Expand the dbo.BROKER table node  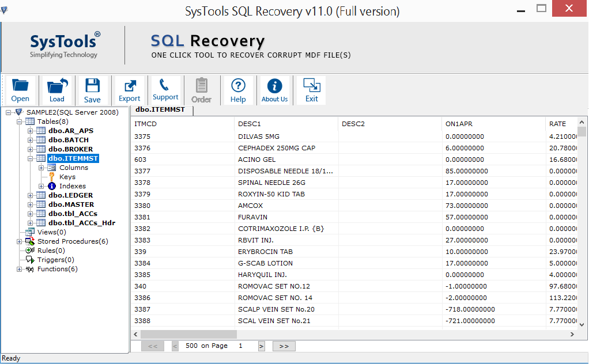coord(30,149)
